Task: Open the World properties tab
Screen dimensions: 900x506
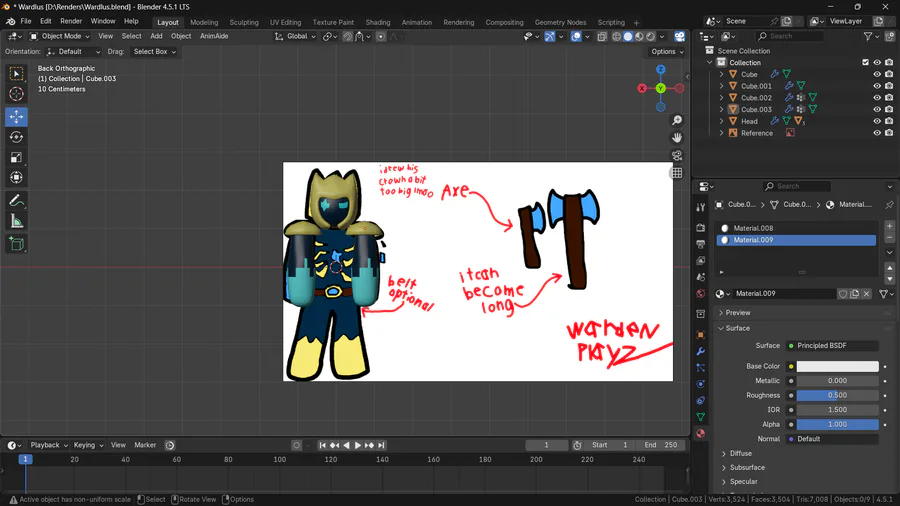Action: (700, 294)
